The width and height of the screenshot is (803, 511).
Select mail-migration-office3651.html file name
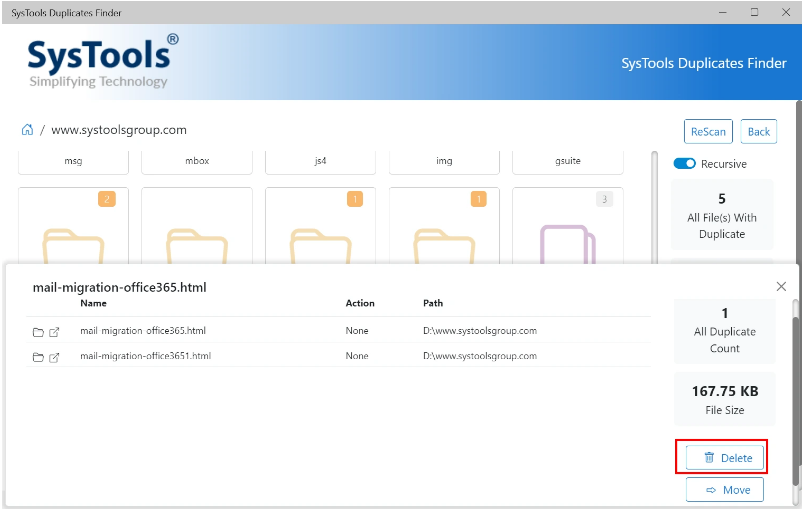[145, 356]
